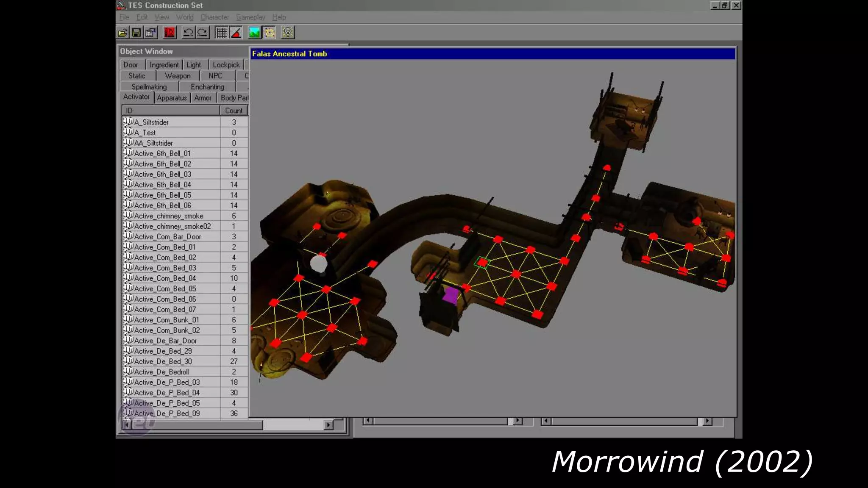Image resolution: width=868 pixels, height=488 pixels.
Task: Toggle the lightbulb lighting icon
Action: [x=288, y=33]
